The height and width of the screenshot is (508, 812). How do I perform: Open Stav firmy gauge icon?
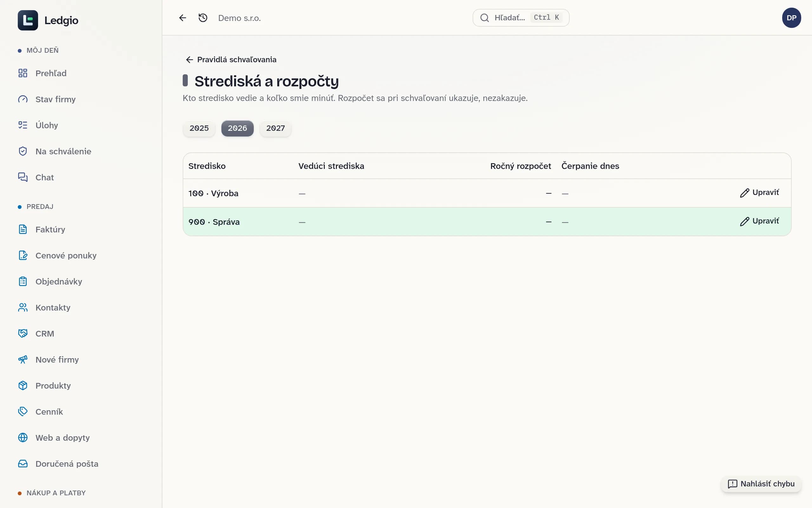(23, 99)
